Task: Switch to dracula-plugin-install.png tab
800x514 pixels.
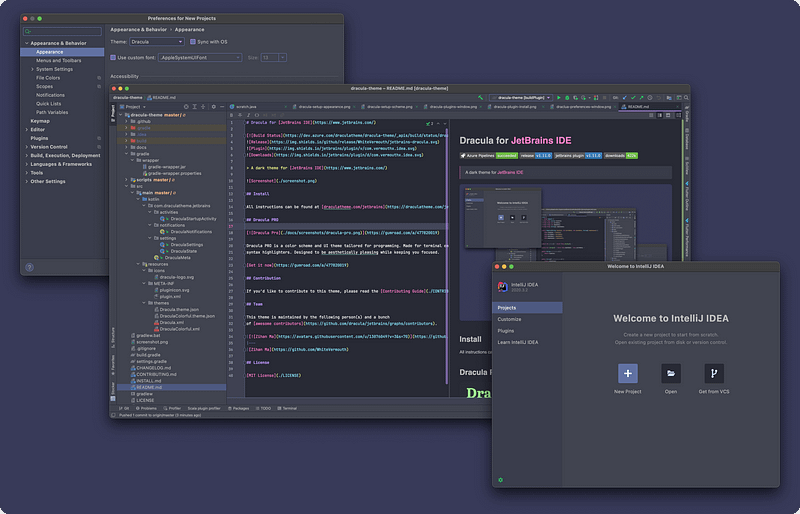Action: (515, 107)
